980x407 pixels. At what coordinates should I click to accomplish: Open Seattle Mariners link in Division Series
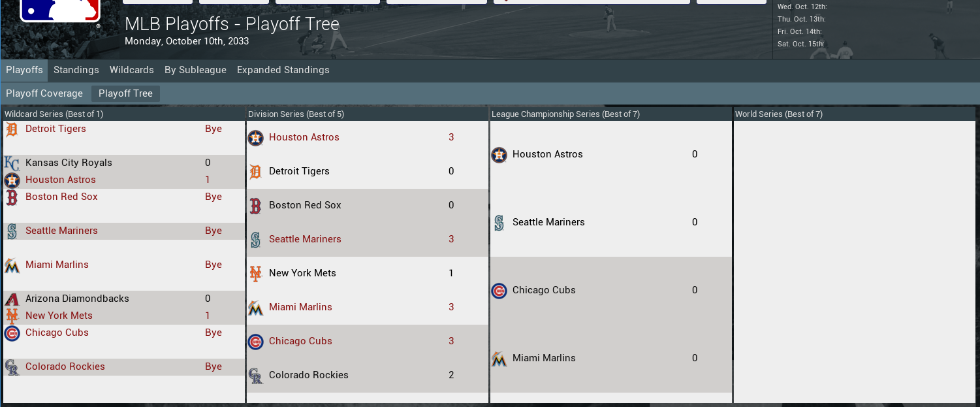pyautogui.click(x=305, y=239)
